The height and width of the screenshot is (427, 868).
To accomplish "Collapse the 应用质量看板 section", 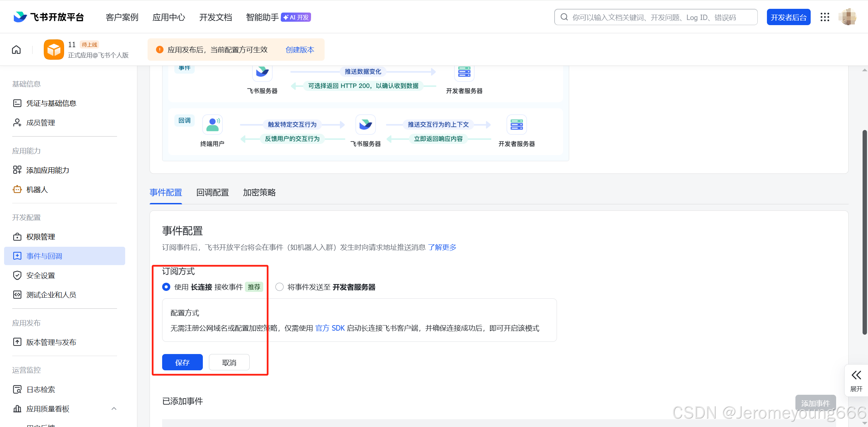I will [x=114, y=409].
